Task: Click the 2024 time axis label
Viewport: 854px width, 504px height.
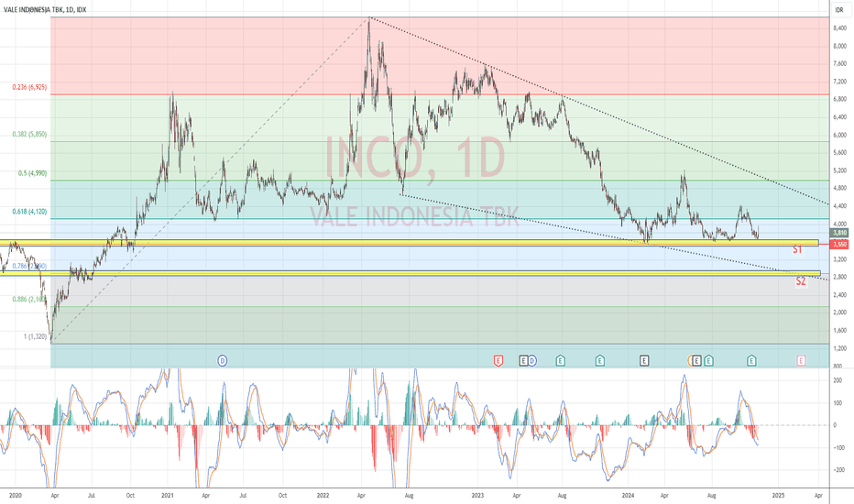Action: 628,495
